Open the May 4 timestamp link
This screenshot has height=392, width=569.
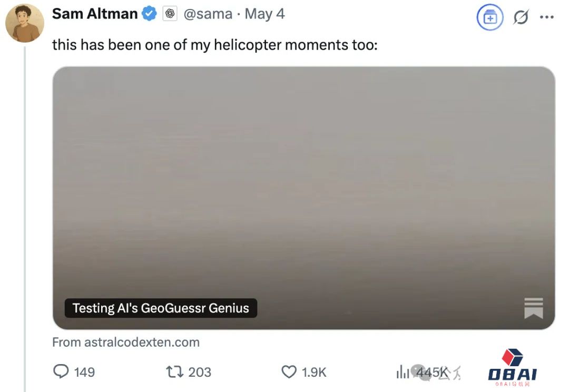click(265, 14)
